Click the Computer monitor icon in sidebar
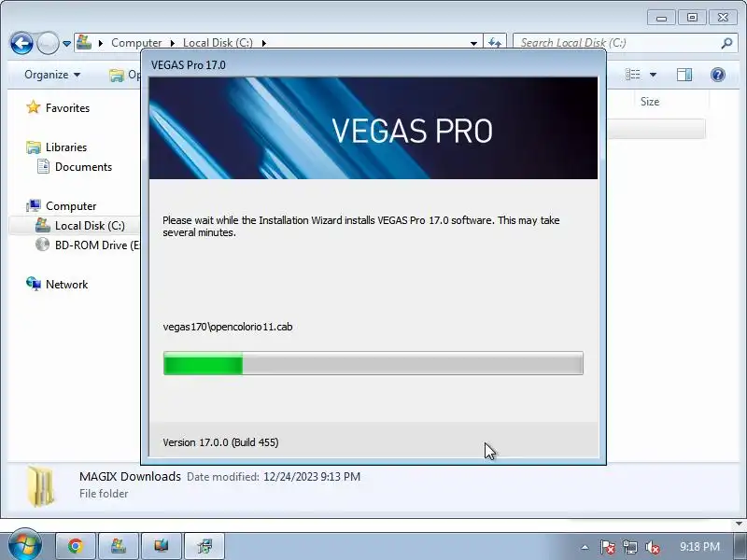 (x=34, y=205)
